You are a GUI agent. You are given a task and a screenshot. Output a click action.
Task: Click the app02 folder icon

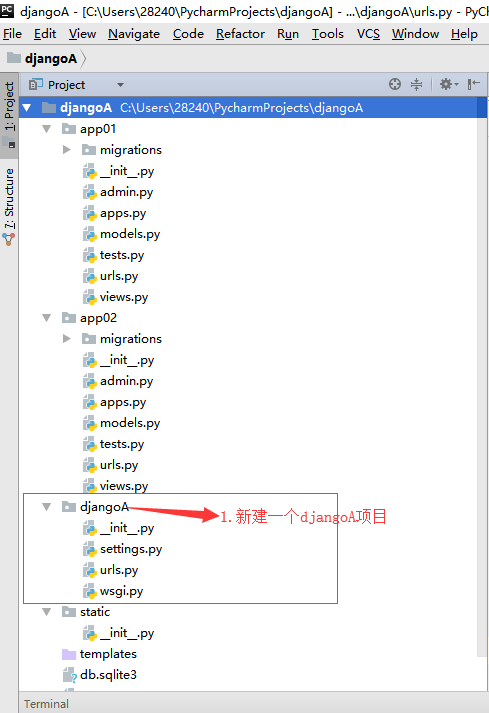click(x=69, y=318)
